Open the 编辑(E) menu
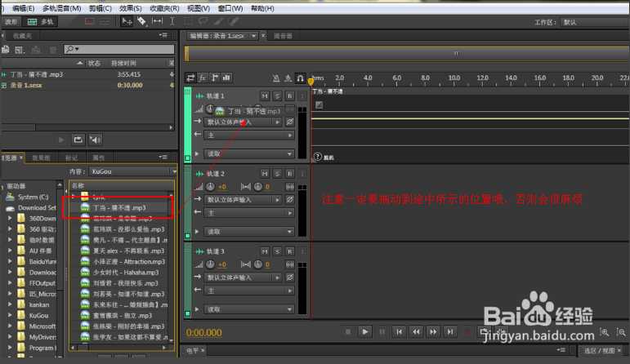630x364 pixels. coord(23,8)
